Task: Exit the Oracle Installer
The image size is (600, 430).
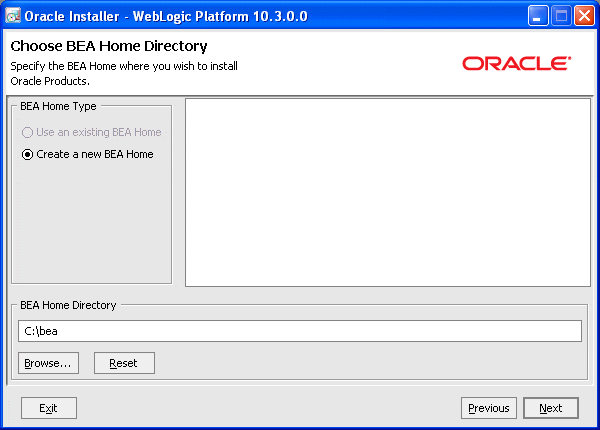Action: [49, 408]
